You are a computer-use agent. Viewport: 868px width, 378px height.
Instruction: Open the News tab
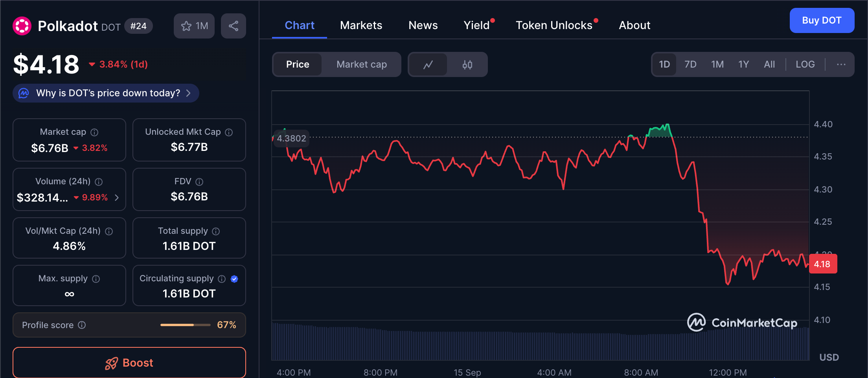coord(423,25)
